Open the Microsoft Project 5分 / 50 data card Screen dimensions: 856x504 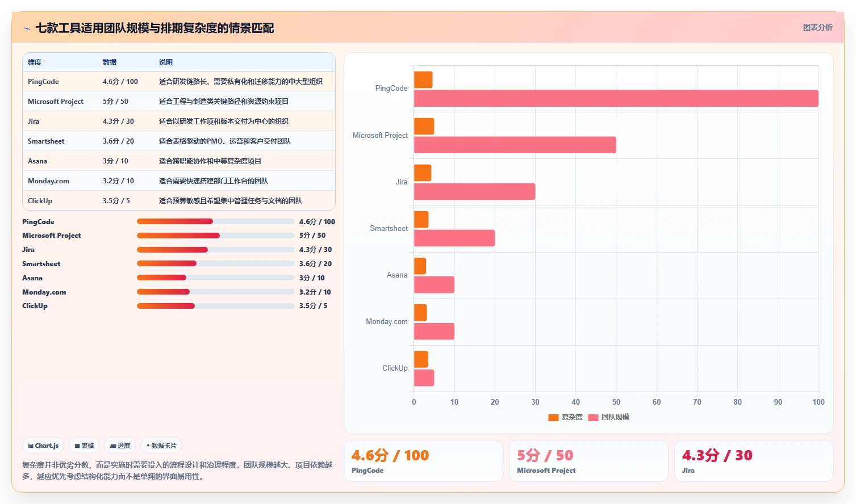588,461
